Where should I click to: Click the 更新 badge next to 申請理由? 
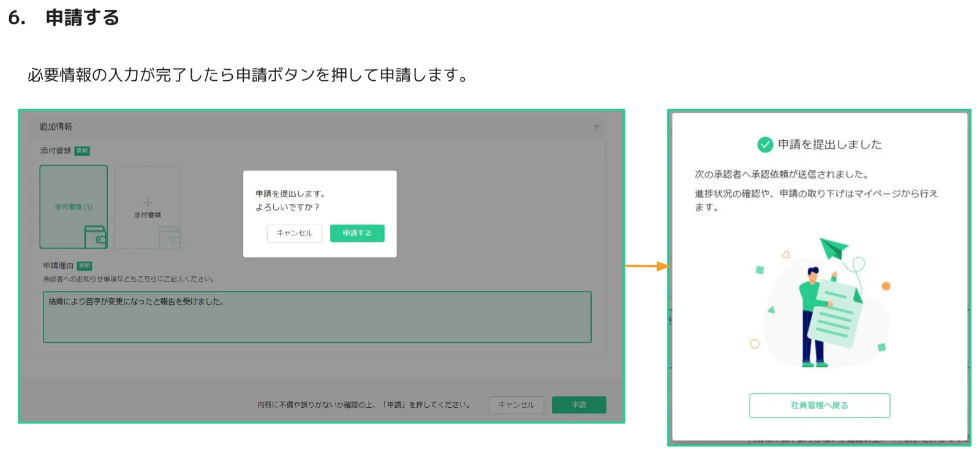85,266
